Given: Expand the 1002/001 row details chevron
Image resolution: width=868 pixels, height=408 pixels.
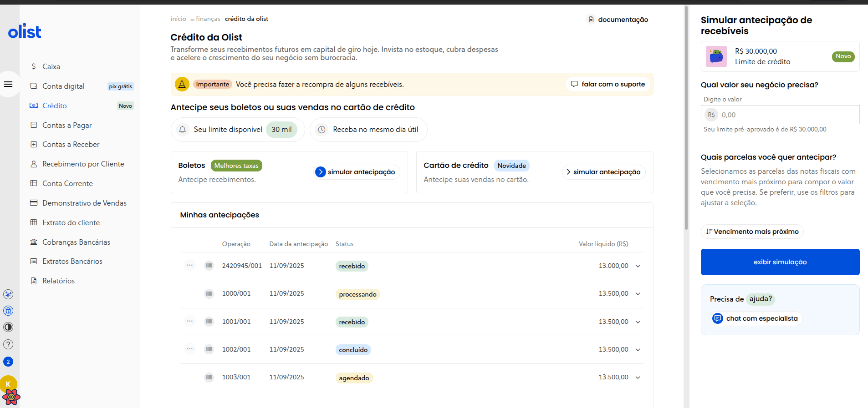Looking at the screenshot, I should tap(638, 350).
